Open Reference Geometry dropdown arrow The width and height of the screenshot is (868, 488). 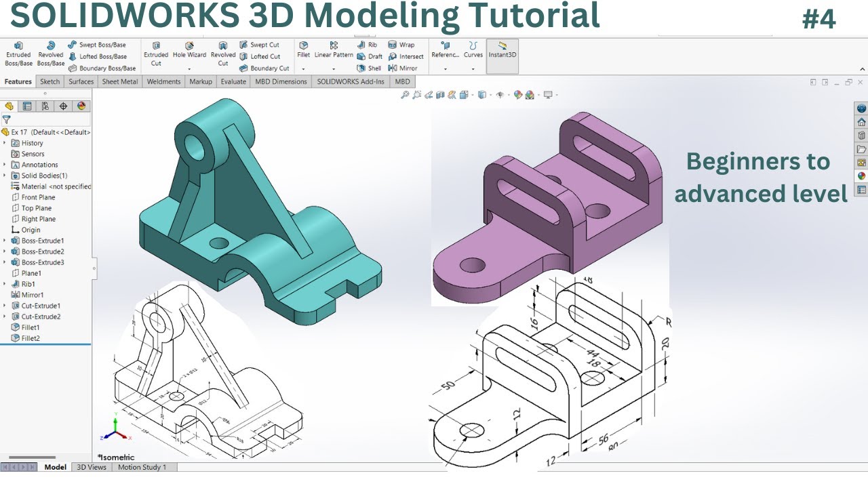click(446, 68)
